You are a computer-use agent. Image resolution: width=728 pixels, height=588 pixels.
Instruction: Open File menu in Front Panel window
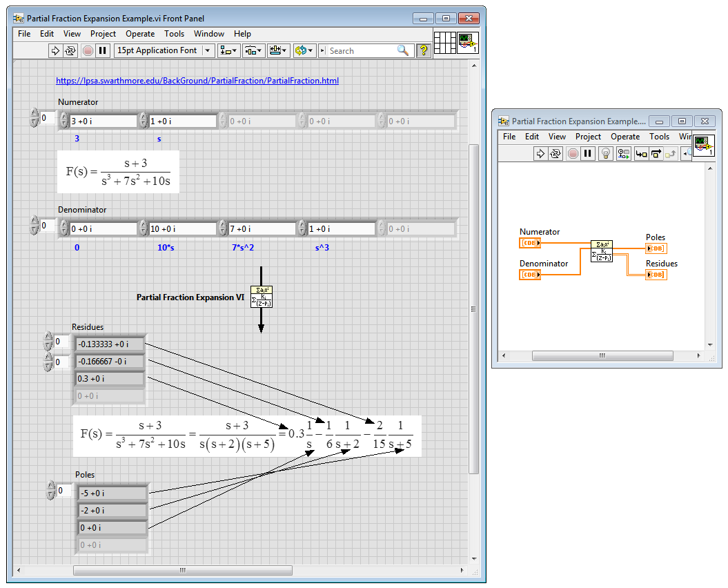[x=24, y=34]
